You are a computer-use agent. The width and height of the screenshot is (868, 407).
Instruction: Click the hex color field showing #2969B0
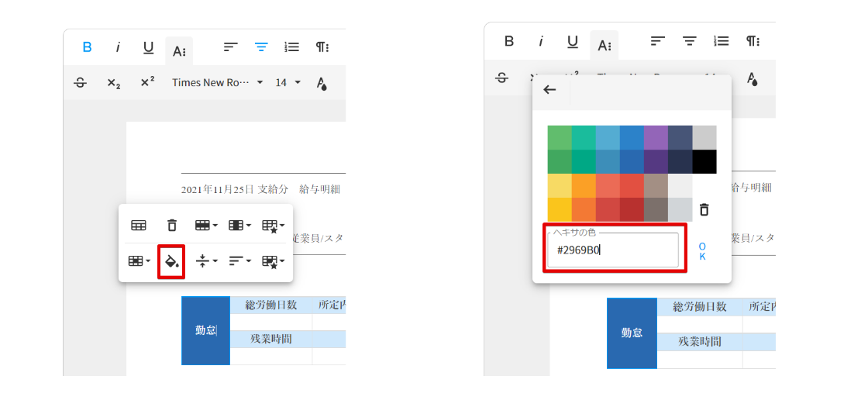[x=612, y=250]
